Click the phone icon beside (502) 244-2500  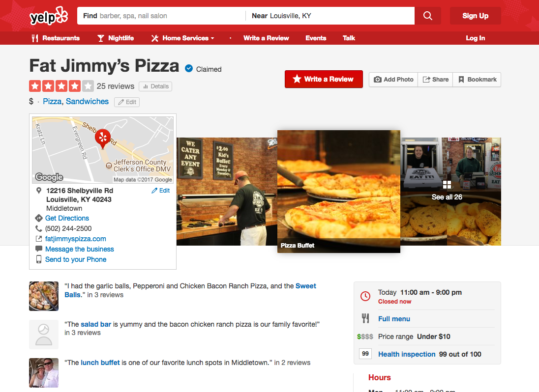click(39, 228)
